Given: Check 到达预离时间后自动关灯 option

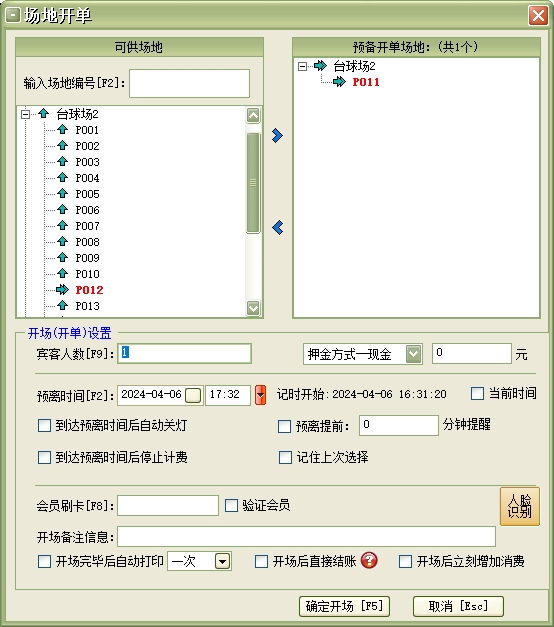Looking at the screenshot, I should (44, 425).
